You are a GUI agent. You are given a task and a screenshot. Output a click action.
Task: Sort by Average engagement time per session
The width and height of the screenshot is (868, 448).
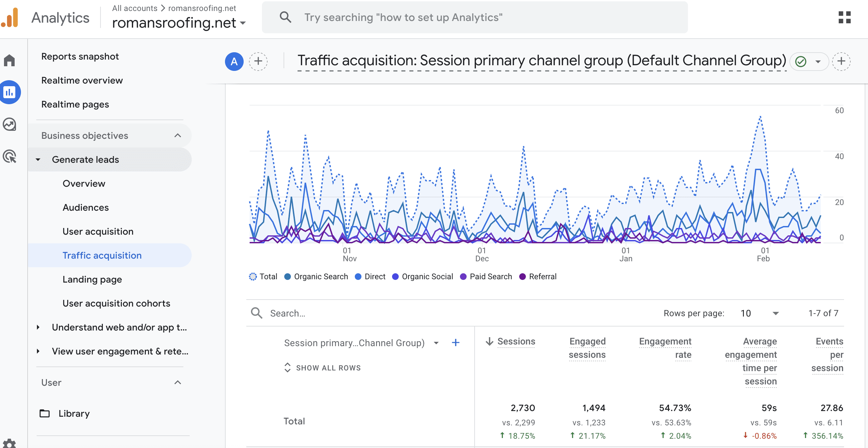751,361
